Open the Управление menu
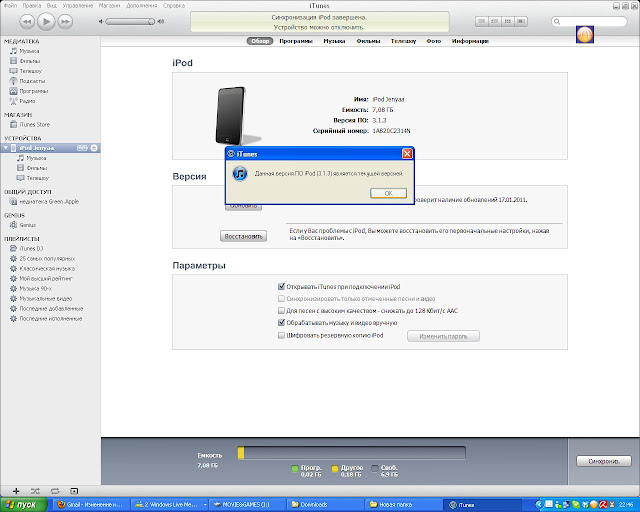 coord(78,6)
